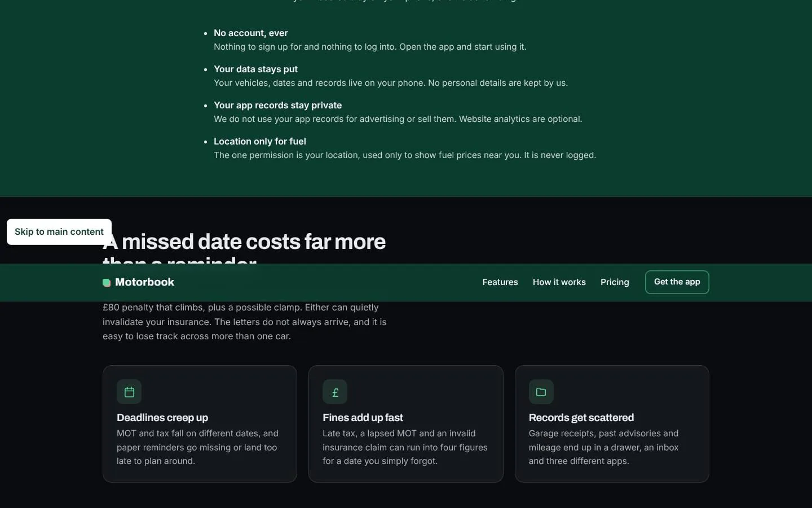Click 'Late tax, a lapsed MOT' description
The image size is (812, 508).
point(405,447)
